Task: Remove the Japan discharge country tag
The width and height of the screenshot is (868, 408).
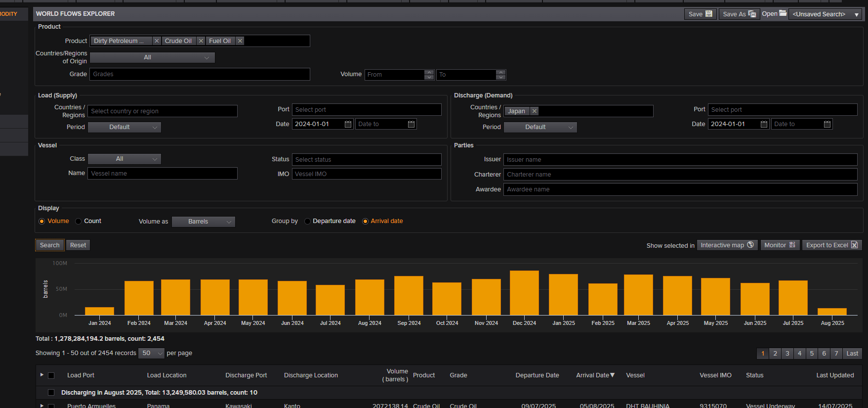Action: click(x=534, y=111)
